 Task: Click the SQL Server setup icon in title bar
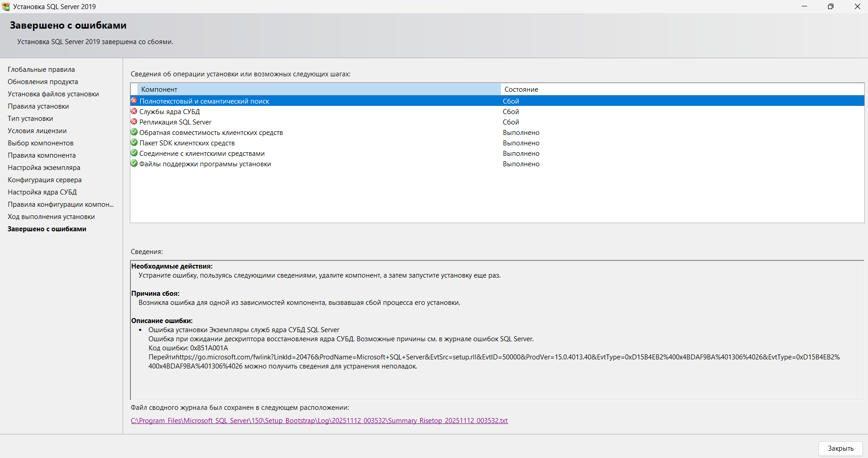6,6
